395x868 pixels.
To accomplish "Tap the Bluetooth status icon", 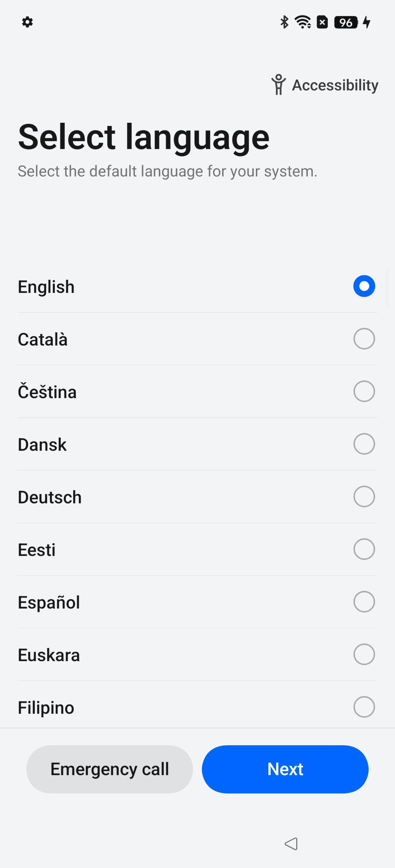I will (284, 22).
